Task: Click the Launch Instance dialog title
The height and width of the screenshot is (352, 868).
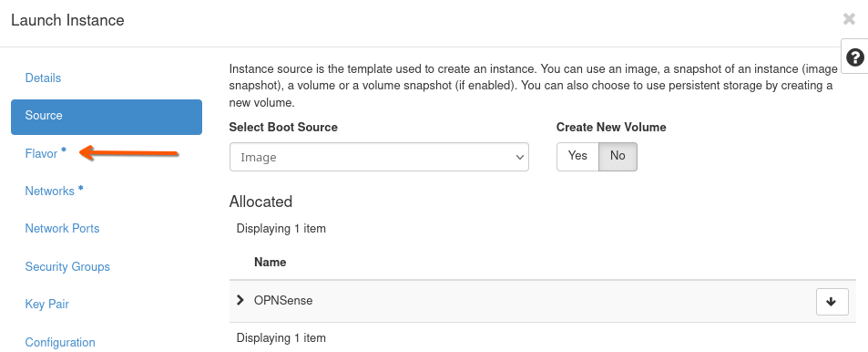Action: (67, 20)
